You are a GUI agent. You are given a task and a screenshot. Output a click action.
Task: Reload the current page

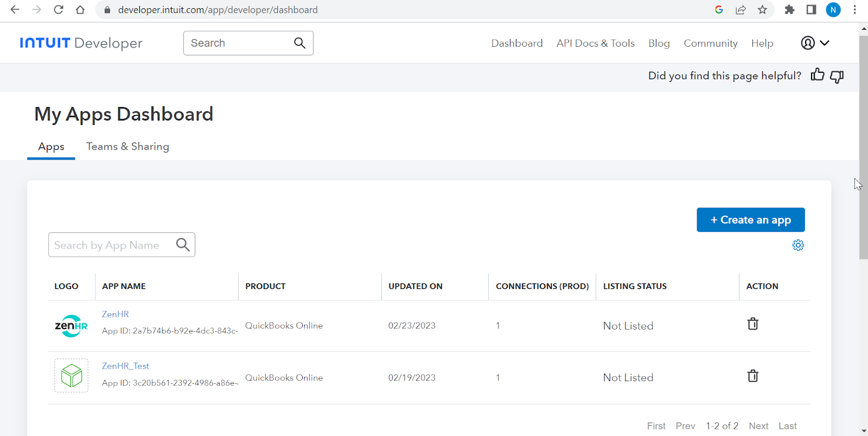(x=59, y=10)
